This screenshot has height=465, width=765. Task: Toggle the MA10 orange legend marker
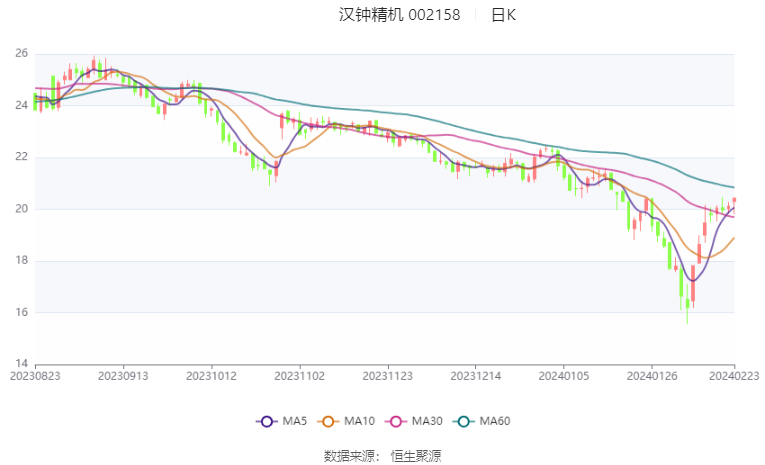[328, 422]
